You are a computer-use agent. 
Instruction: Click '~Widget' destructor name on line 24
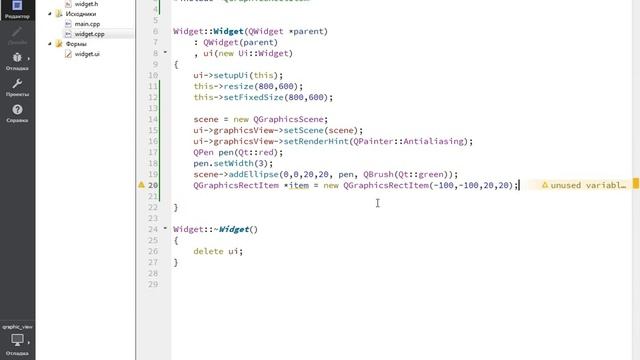[231, 229]
